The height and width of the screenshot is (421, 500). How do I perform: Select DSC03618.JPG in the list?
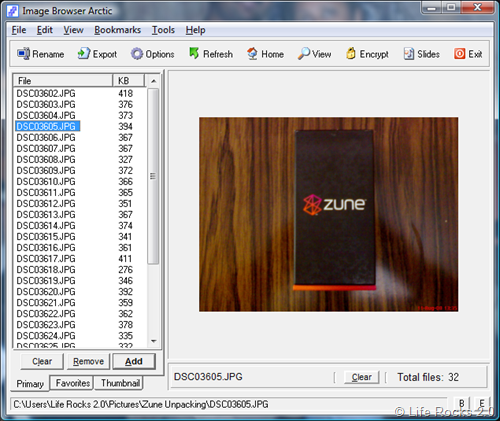(x=46, y=269)
